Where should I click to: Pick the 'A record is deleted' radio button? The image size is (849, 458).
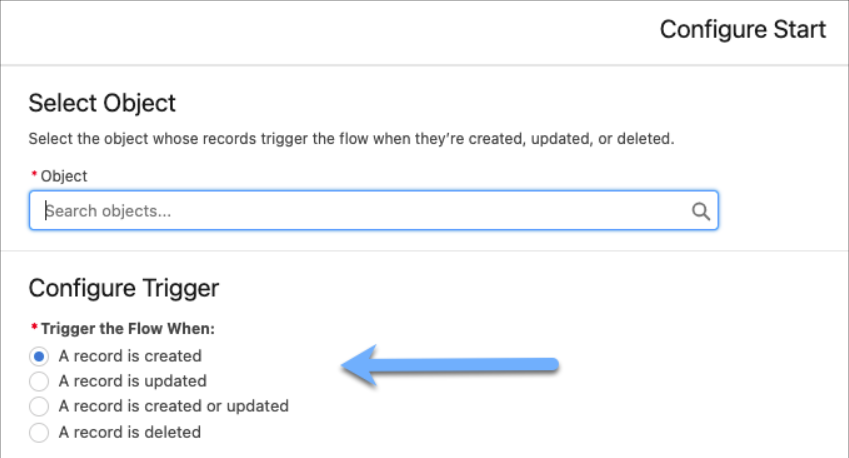coord(39,433)
